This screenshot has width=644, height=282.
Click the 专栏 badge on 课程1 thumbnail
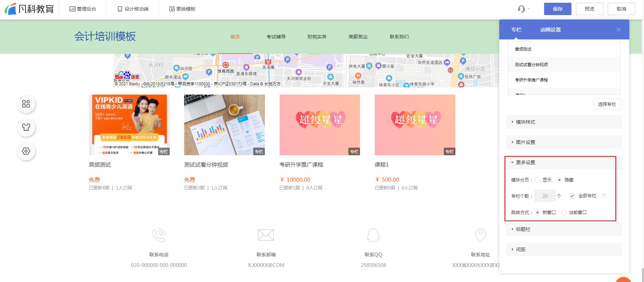(x=450, y=151)
